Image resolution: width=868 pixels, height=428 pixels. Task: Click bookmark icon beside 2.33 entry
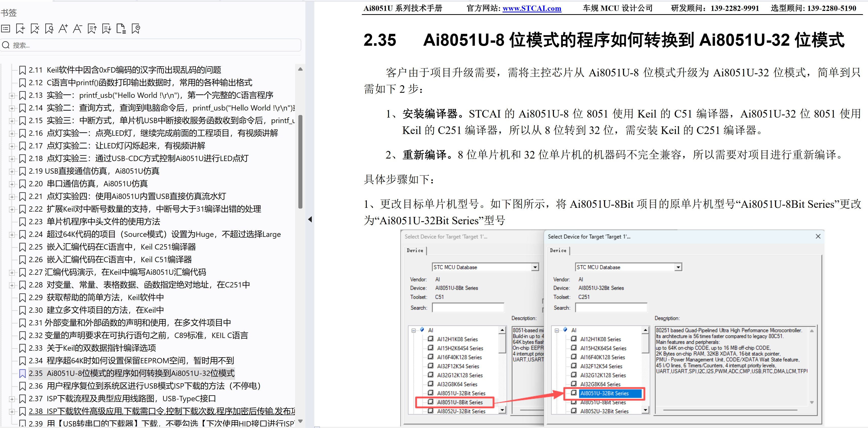(x=23, y=348)
